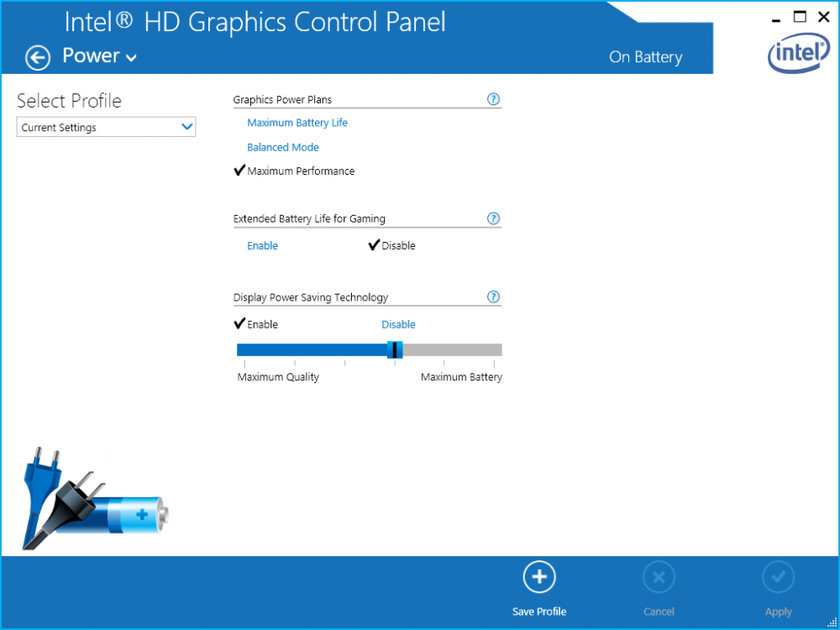This screenshot has width=840, height=630.
Task: Maximize the control panel window
Action: pos(800,17)
